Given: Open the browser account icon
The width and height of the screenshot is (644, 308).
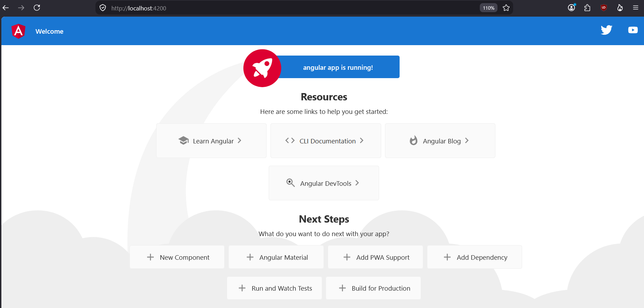Looking at the screenshot, I should pos(571,8).
